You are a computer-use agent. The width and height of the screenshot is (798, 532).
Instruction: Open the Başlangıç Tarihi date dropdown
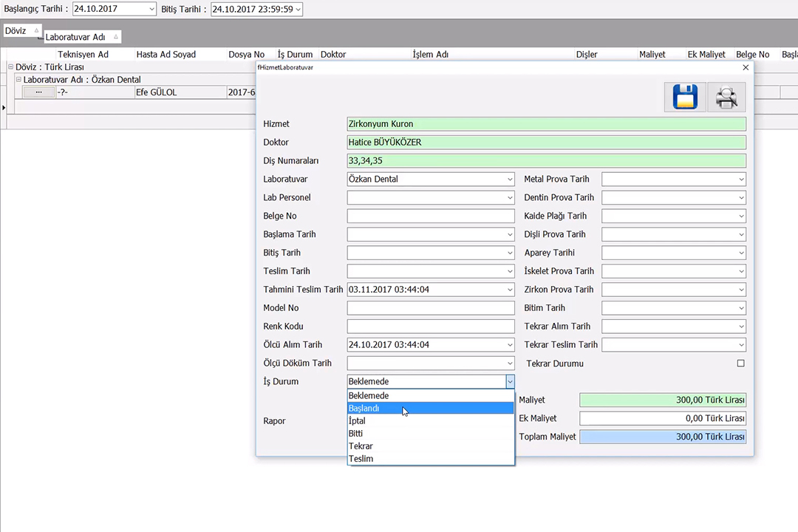click(x=151, y=9)
